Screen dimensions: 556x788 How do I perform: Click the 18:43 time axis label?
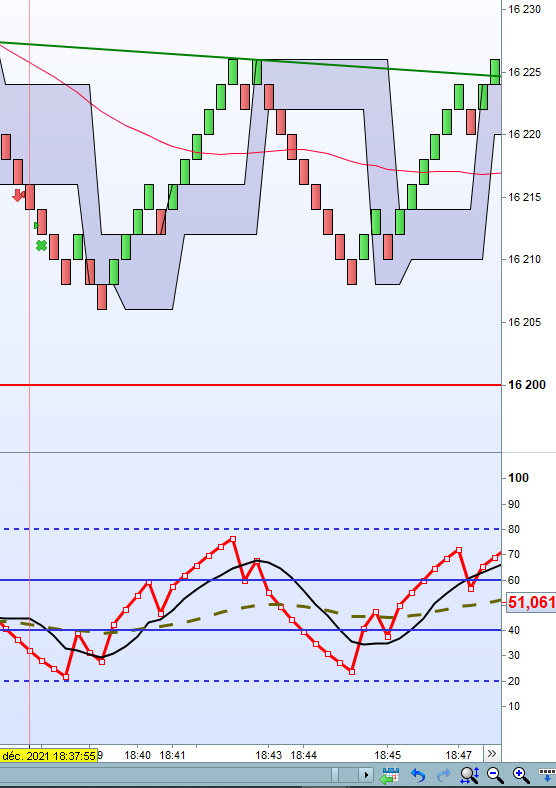click(x=268, y=755)
